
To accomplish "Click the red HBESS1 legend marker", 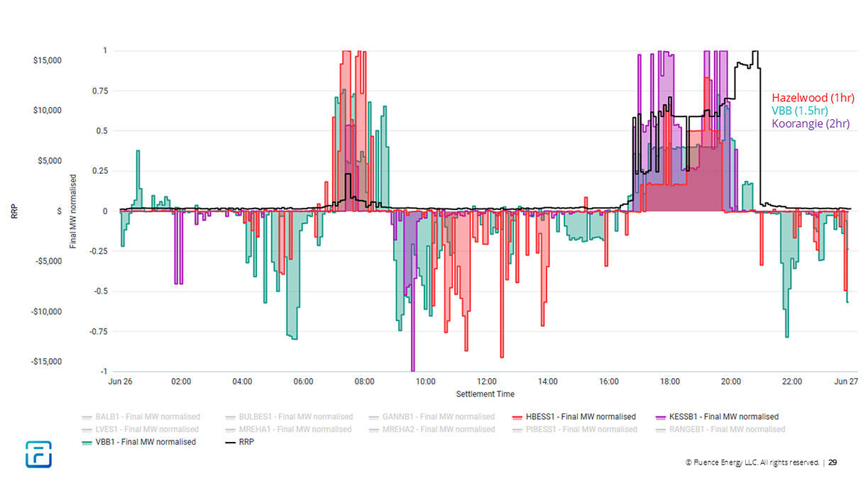I will point(515,417).
